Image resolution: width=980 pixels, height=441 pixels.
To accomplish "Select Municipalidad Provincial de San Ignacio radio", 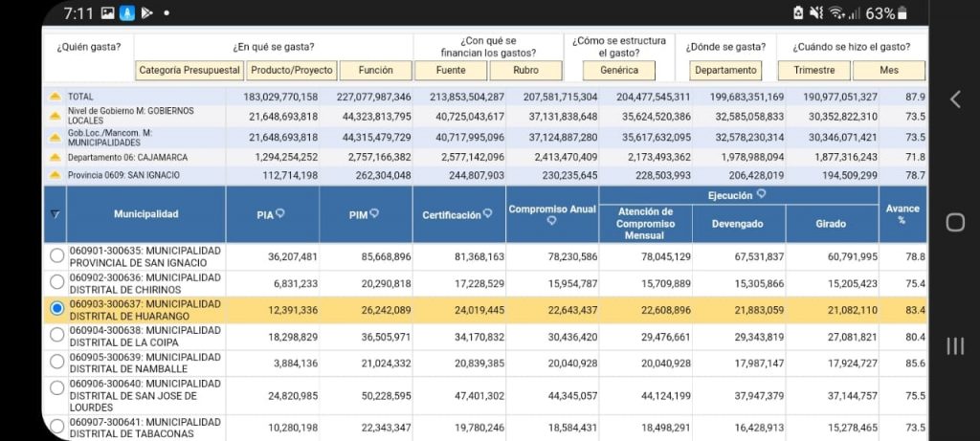I will pos(56,256).
